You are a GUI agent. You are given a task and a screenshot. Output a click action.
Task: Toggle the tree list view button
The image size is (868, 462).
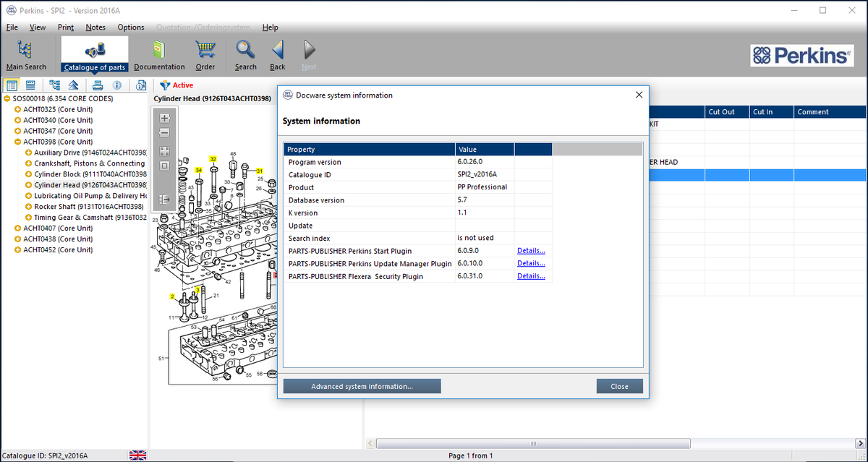click(12, 85)
